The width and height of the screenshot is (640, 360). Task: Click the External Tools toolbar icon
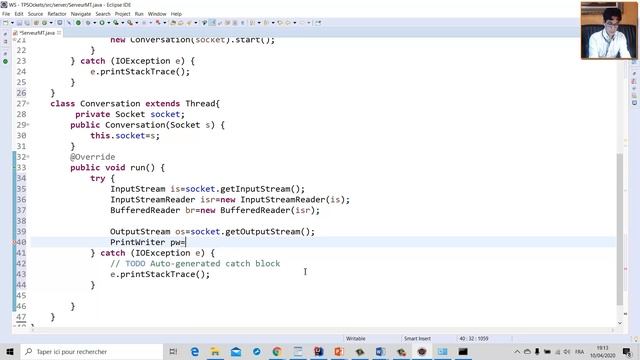[130, 23]
